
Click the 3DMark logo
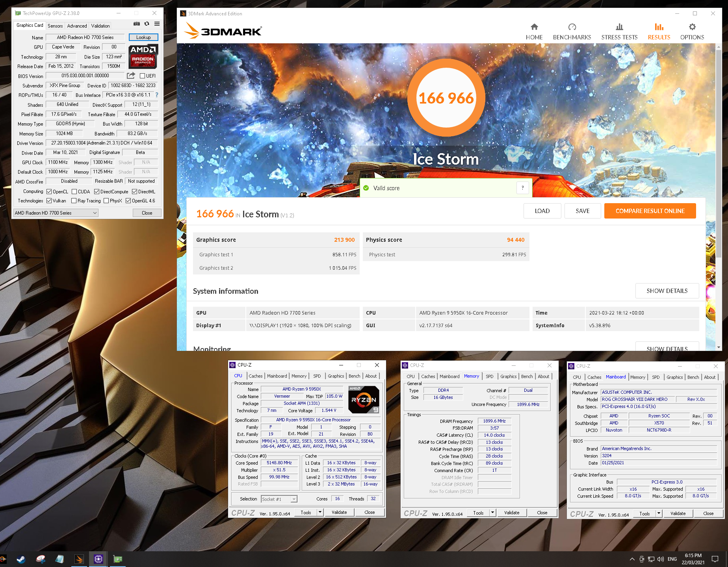(x=223, y=31)
